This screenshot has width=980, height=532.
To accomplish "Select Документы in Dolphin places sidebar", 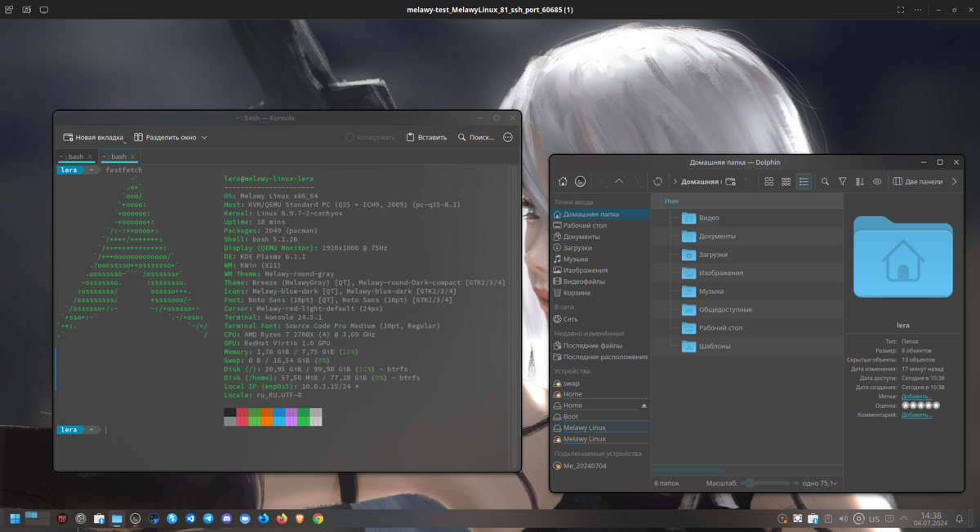I will [x=601, y=237].
